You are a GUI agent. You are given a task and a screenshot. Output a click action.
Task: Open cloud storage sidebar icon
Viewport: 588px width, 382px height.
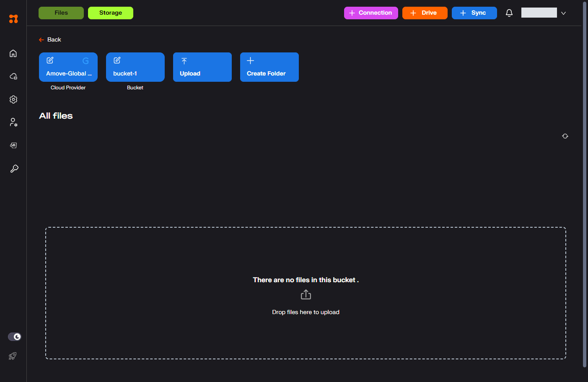(x=13, y=76)
